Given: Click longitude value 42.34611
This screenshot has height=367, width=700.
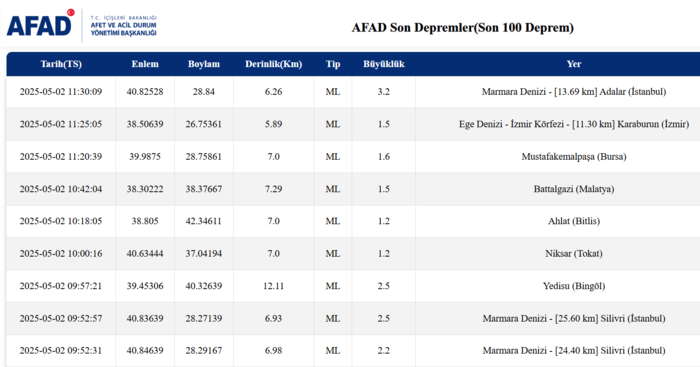Looking at the screenshot, I should [x=204, y=221].
